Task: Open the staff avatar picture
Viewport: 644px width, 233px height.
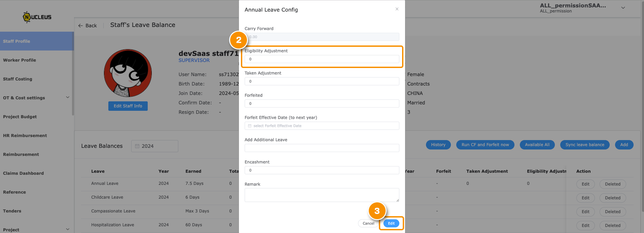Action: click(128, 73)
